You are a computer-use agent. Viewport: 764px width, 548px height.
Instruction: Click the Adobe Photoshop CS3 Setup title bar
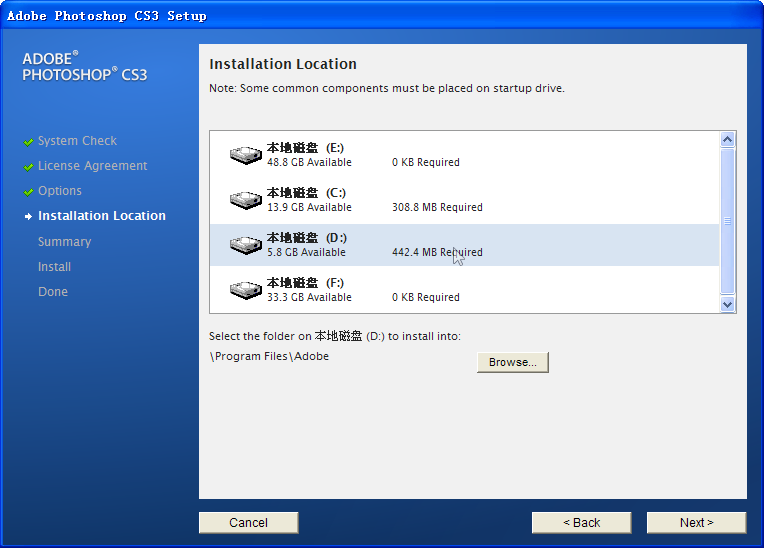382,16
